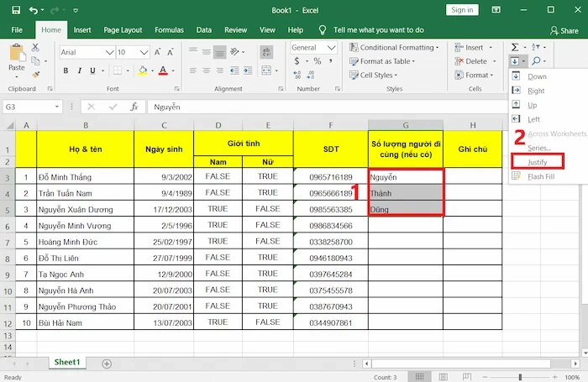Toggle Bold formatting
This screenshot has width=588, height=382.
[x=66, y=71]
